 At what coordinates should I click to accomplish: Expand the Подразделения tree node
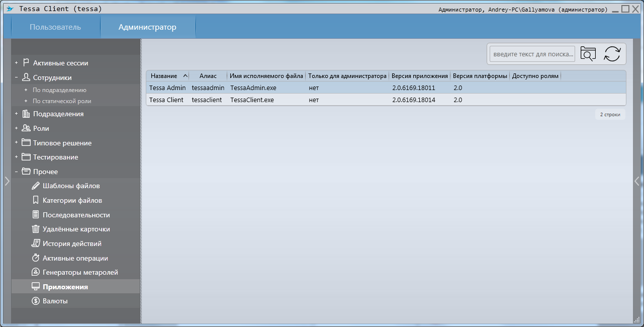(16, 114)
